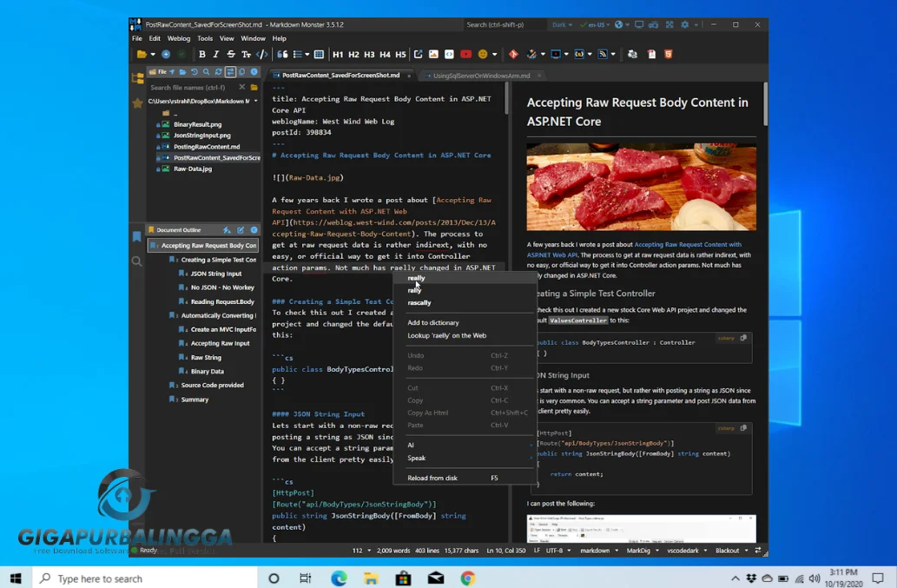Expand the list type dropdown arrow
Image resolution: width=897 pixels, height=588 pixels.
pyautogui.click(x=307, y=55)
